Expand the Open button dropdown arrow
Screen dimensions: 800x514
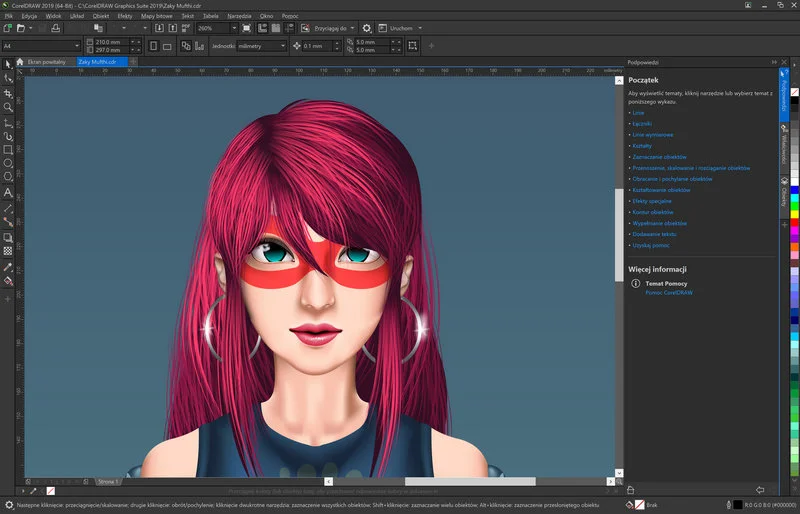pos(31,28)
